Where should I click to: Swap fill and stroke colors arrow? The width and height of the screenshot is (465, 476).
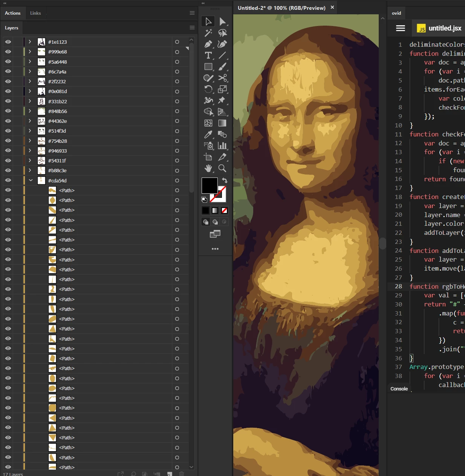[225, 181]
